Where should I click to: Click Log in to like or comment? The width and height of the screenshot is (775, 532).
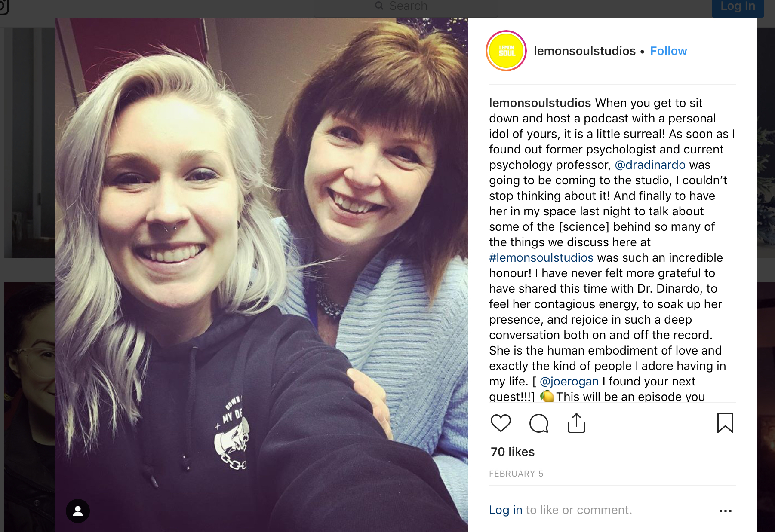[506, 510]
